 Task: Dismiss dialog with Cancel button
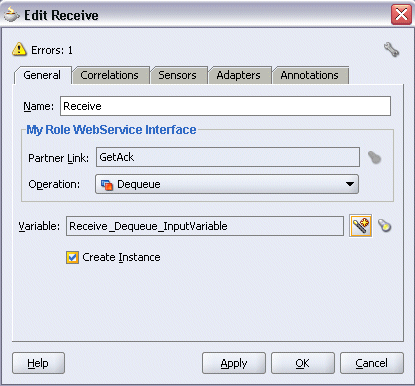click(372, 363)
